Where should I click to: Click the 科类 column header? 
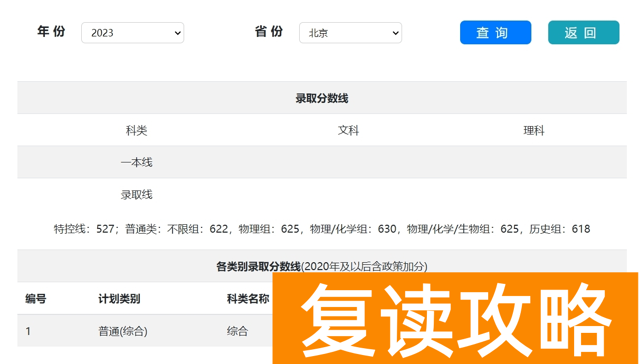[x=136, y=130]
